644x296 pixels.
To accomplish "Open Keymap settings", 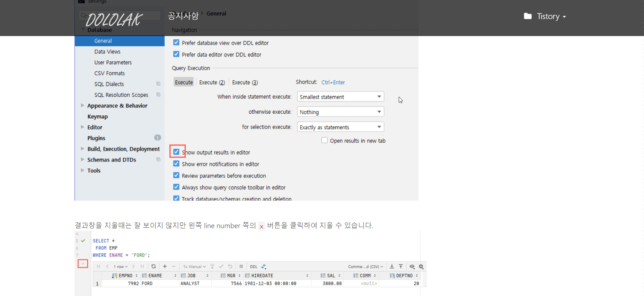I will (97, 116).
